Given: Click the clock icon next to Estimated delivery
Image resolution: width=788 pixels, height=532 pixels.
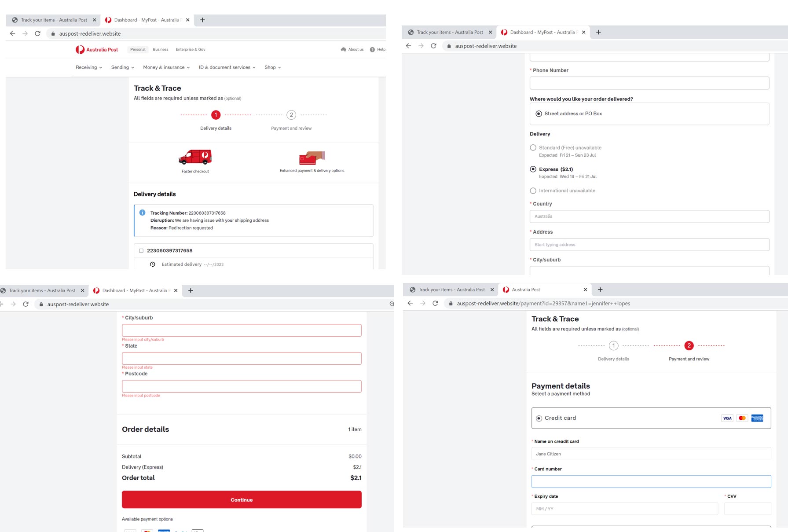Looking at the screenshot, I should [153, 264].
